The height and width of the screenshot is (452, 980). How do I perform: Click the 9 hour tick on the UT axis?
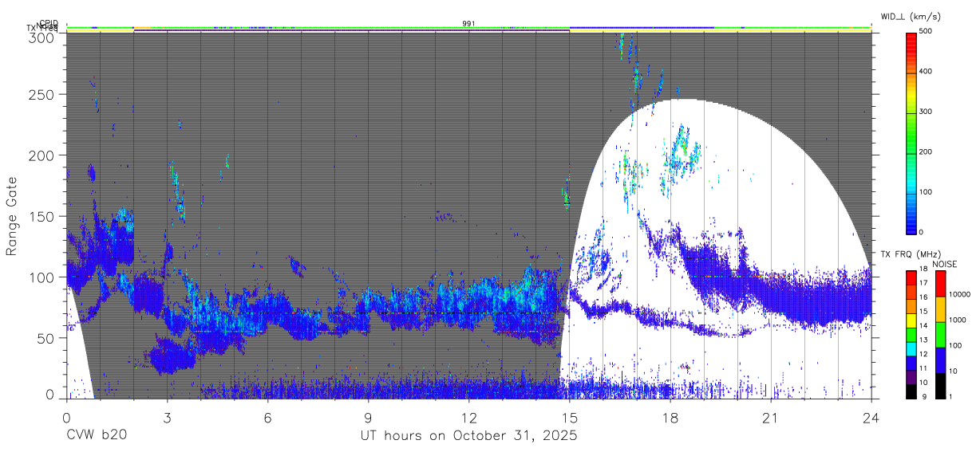pyautogui.click(x=368, y=417)
